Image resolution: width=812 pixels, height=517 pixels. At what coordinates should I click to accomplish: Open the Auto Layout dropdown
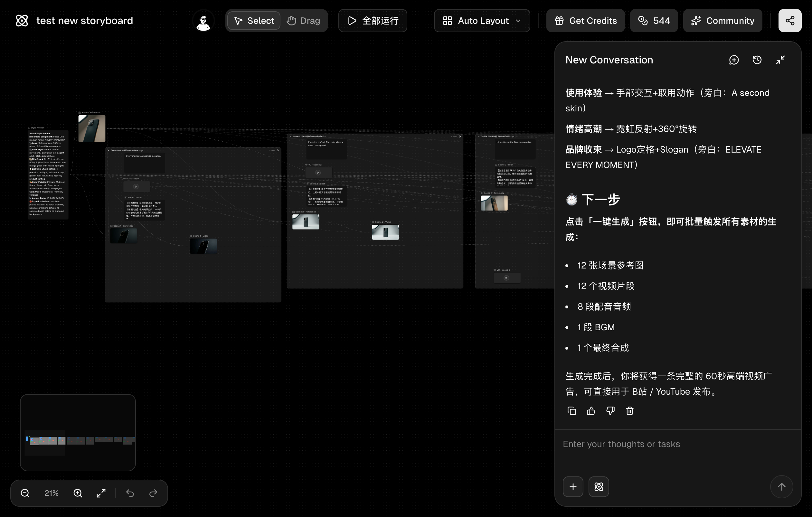(x=482, y=21)
